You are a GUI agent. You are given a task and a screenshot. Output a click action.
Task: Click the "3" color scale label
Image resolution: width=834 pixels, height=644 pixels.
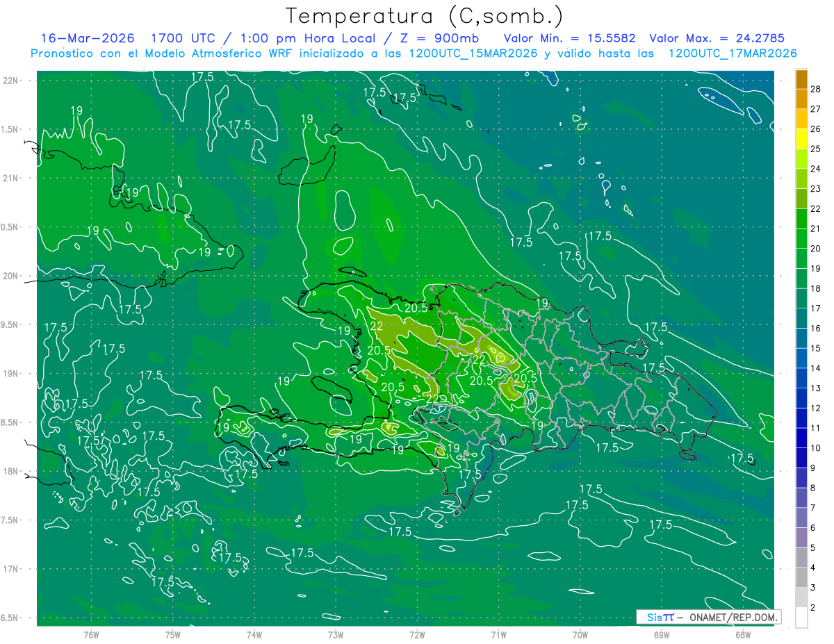[813, 588]
